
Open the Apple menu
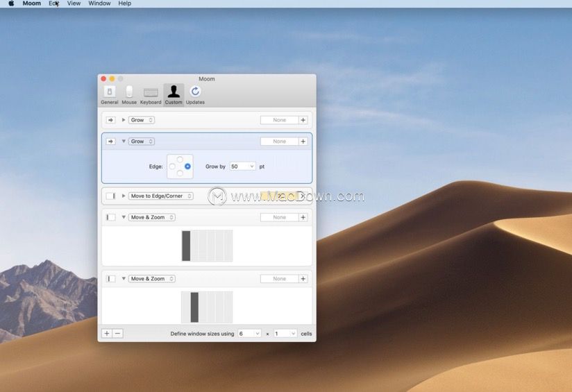point(11,3)
